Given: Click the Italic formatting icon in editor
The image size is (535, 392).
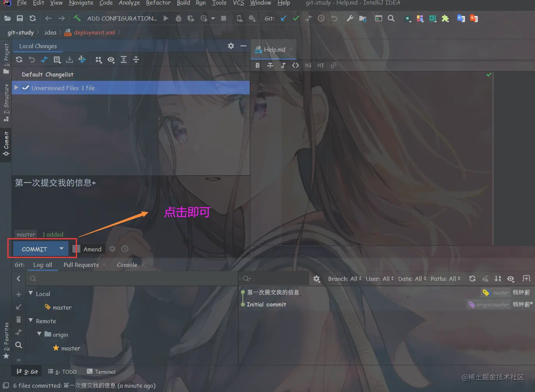Looking at the screenshot, I should (283, 65).
